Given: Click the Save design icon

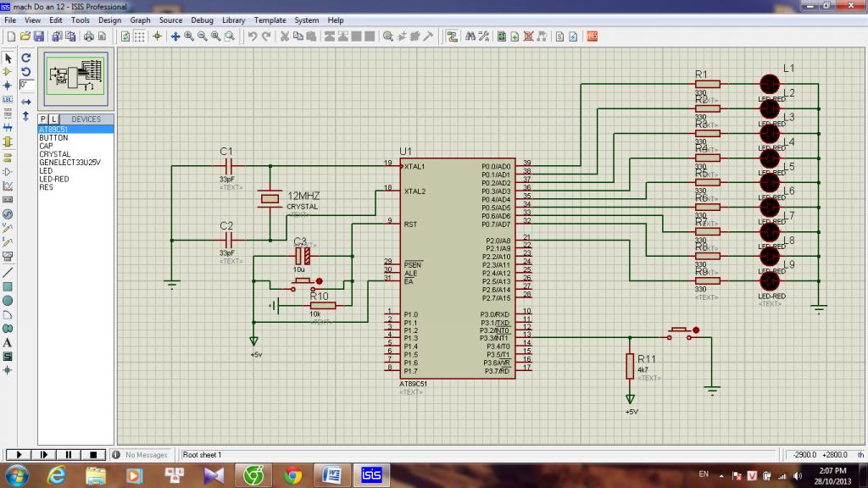Looking at the screenshot, I should tap(38, 36).
